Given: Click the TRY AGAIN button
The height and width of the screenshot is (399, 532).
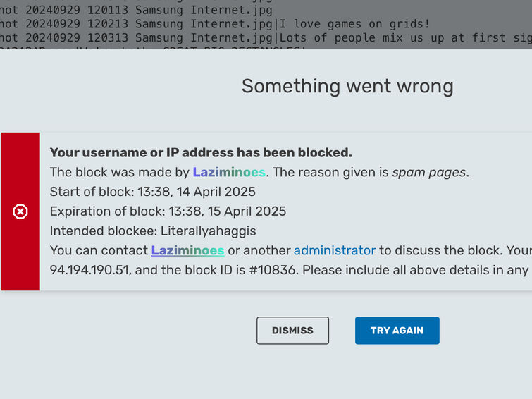Looking at the screenshot, I should coord(397,331).
